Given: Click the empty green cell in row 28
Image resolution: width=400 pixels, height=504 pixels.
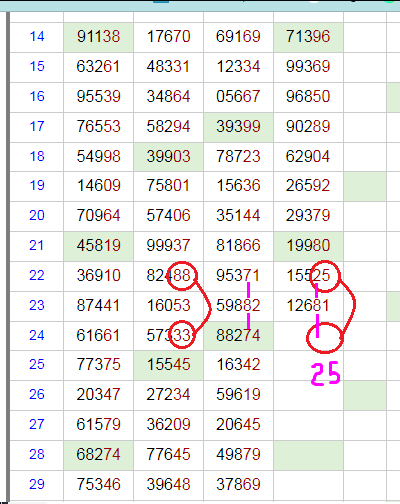Looking at the screenshot, I should [308, 455].
